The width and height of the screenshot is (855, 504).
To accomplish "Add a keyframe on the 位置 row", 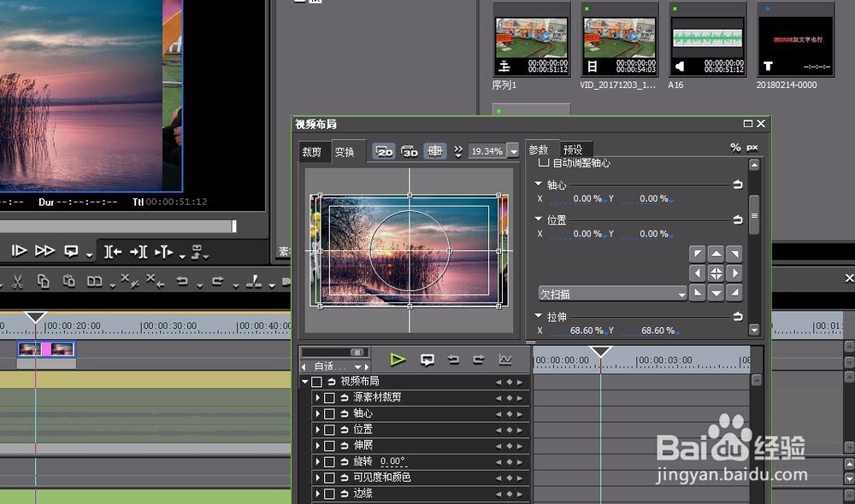I will [510, 430].
